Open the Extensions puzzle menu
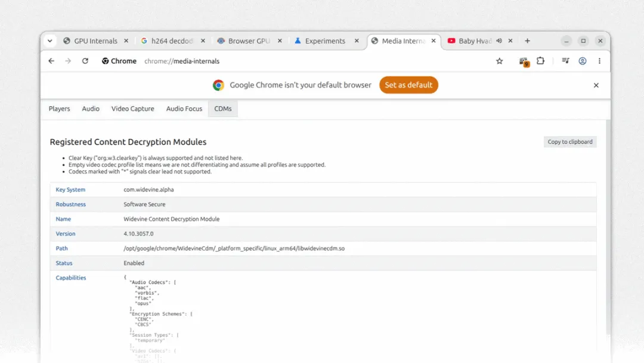The image size is (644, 363). click(540, 61)
